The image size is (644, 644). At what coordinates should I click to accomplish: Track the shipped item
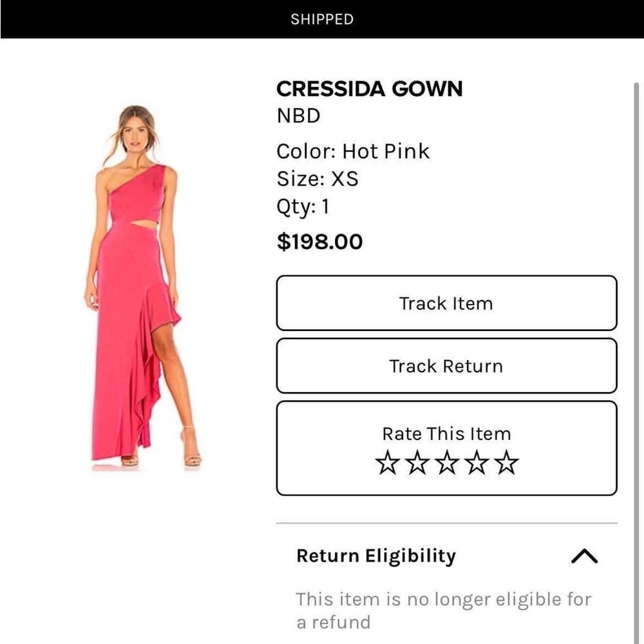pos(446,303)
